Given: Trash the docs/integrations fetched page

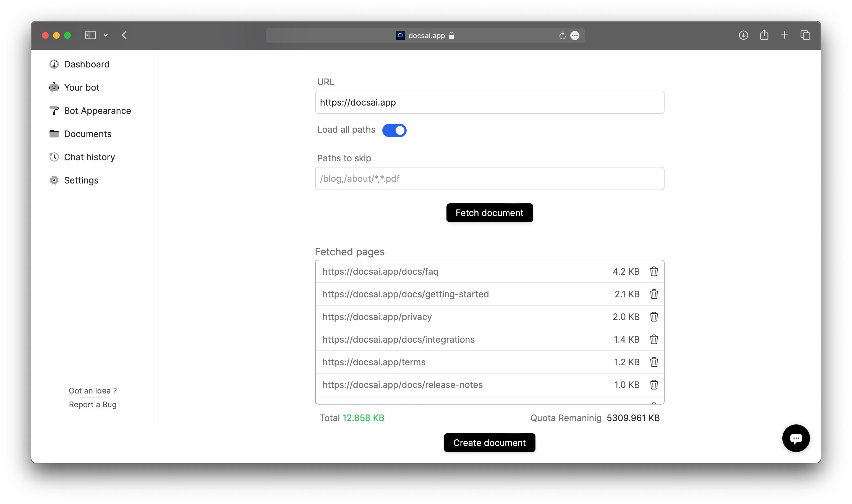Looking at the screenshot, I should click(x=654, y=339).
